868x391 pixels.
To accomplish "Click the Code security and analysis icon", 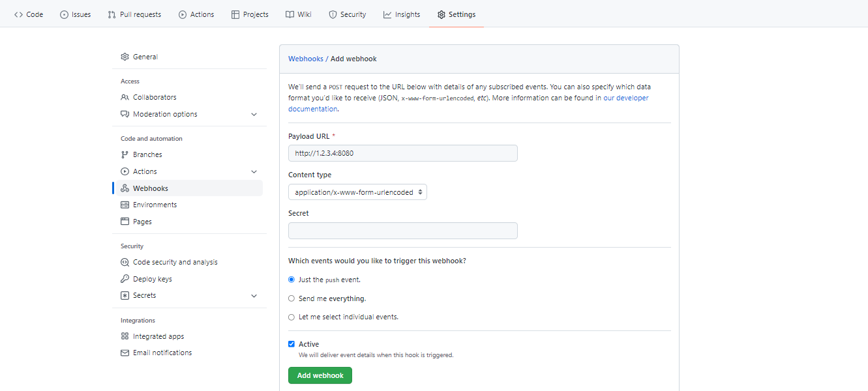I will tap(125, 262).
